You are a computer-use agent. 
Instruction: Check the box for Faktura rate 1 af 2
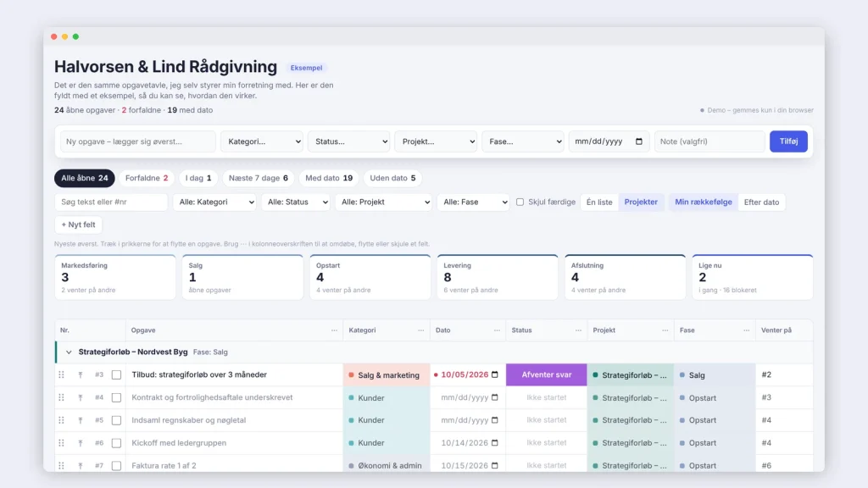pyautogui.click(x=116, y=465)
